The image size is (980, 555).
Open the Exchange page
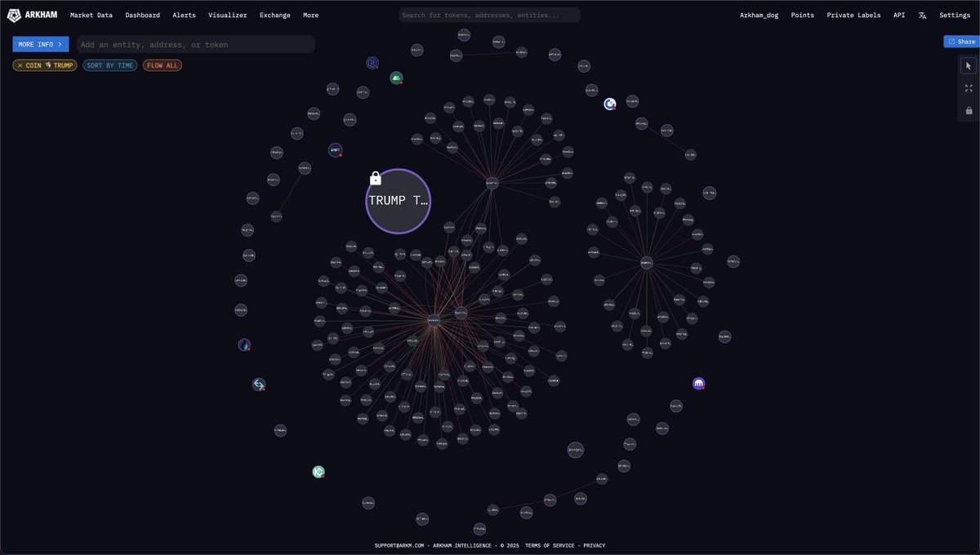(x=274, y=15)
